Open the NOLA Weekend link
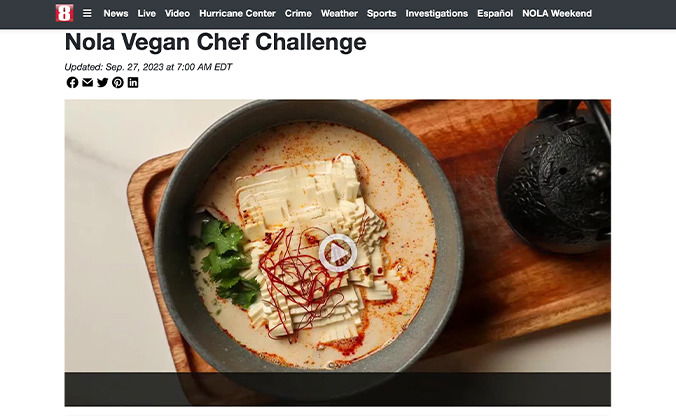The width and height of the screenshot is (676, 416). pyautogui.click(x=557, y=13)
